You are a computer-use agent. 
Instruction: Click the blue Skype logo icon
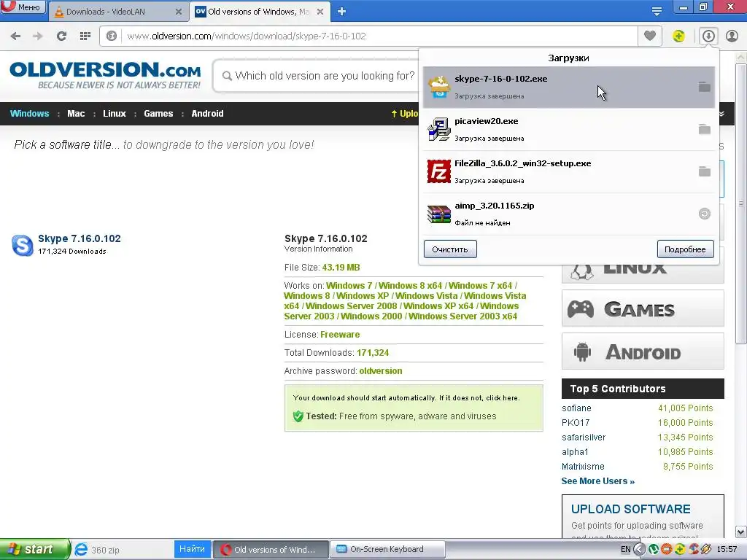coord(23,245)
